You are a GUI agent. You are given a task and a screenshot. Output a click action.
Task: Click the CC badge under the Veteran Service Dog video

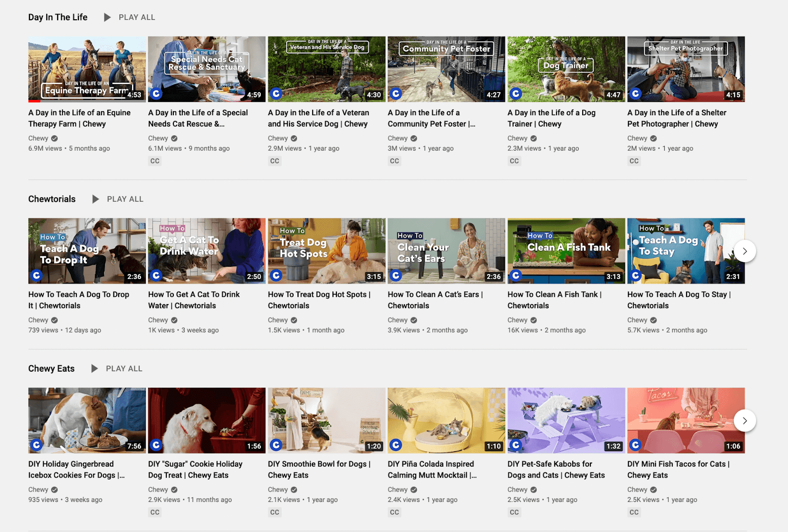pos(275,161)
